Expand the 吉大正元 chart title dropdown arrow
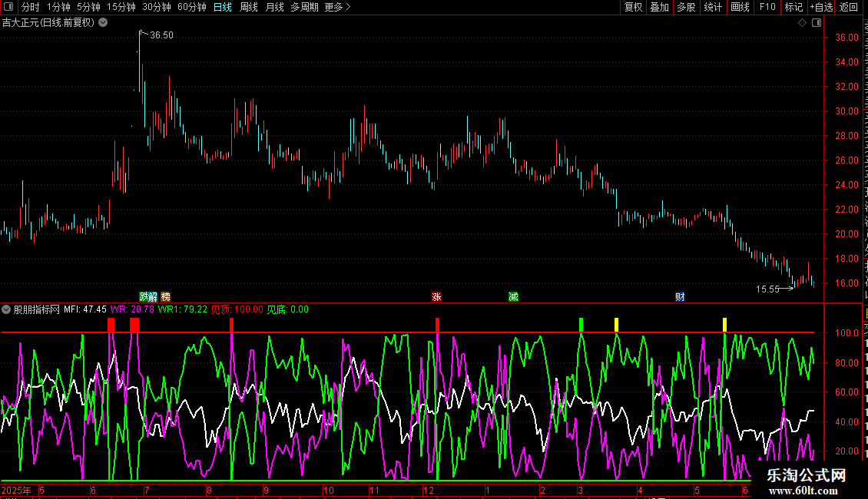 coord(103,23)
